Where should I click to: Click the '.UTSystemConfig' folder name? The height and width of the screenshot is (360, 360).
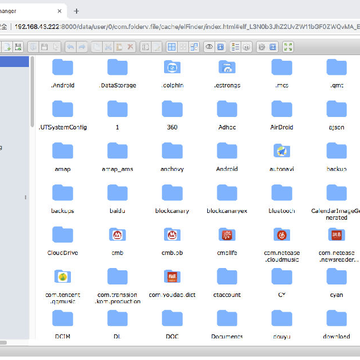(63, 127)
